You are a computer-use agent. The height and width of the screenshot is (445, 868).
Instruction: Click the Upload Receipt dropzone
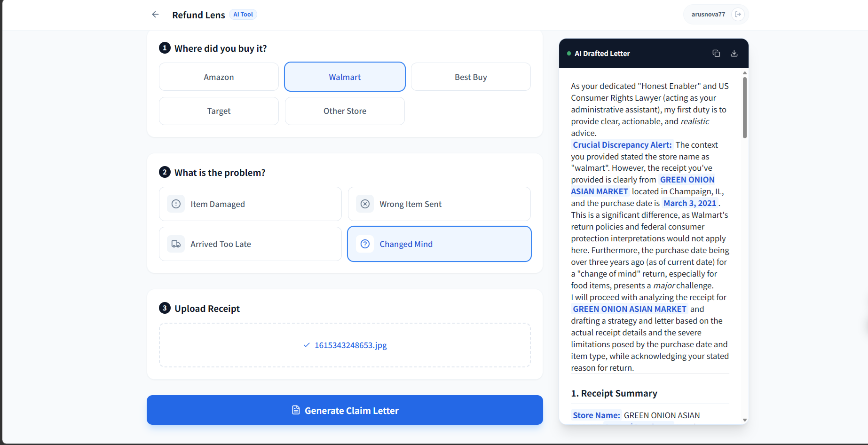(x=345, y=345)
